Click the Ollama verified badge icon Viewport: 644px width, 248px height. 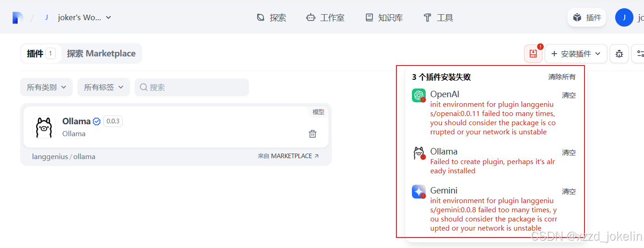pyautogui.click(x=97, y=121)
